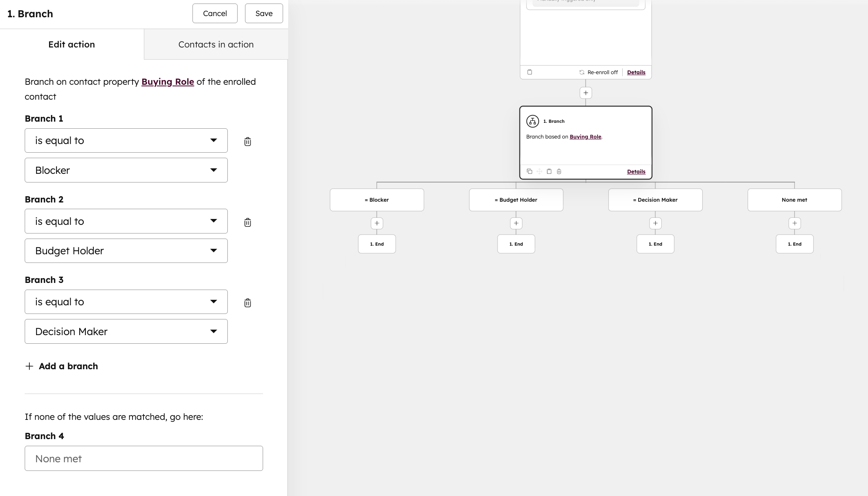Open the Edit action tab
The width and height of the screenshot is (868, 496).
coord(71,44)
